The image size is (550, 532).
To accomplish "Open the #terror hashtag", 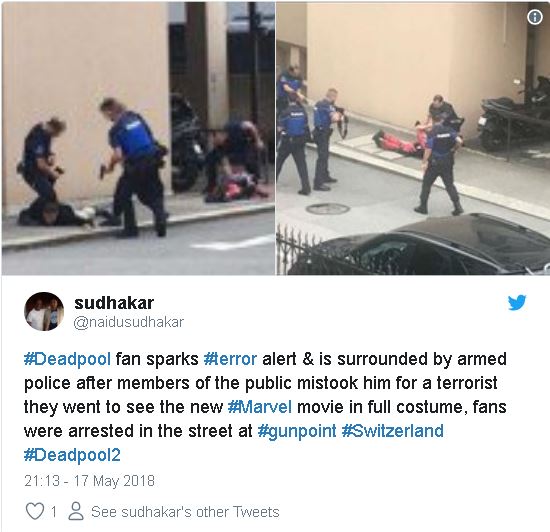I will [x=230, y=359].
